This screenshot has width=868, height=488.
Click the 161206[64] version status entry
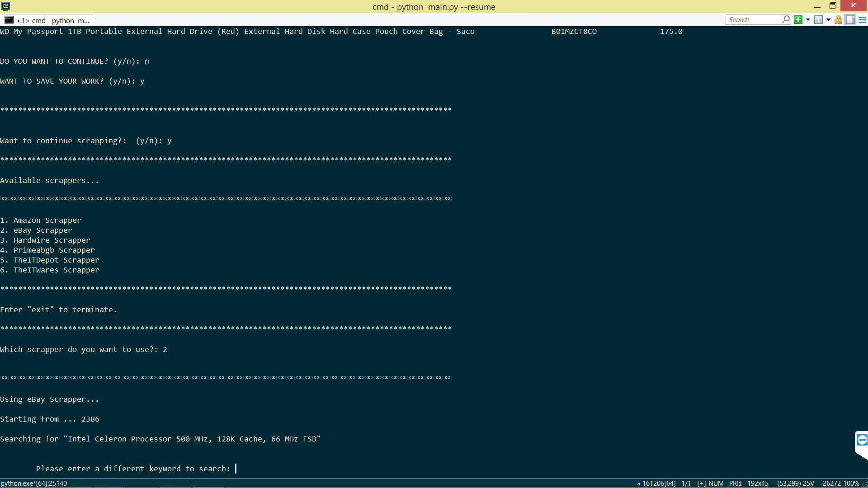659,483
